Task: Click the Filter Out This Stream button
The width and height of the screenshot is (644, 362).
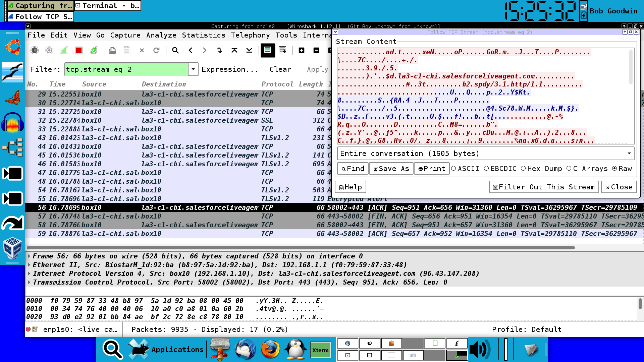Action: point(544,187)
